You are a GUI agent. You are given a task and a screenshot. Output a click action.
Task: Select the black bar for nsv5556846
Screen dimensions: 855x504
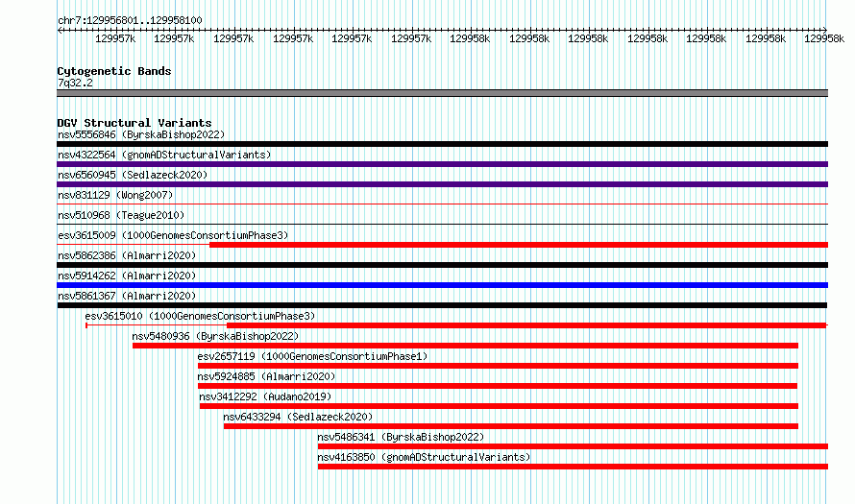(442, 144)
